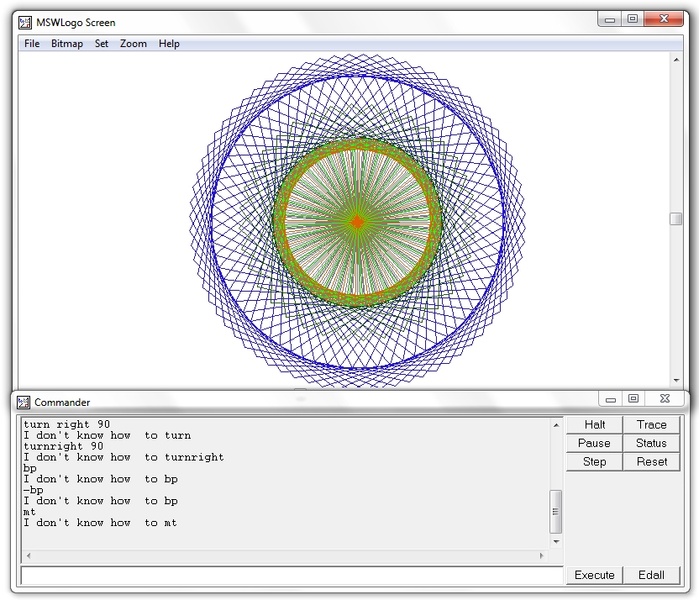Viewport: 699px width, 600px height.
Task: Click the MSWLogo Screen title bar icon
Action: (25, 21)
